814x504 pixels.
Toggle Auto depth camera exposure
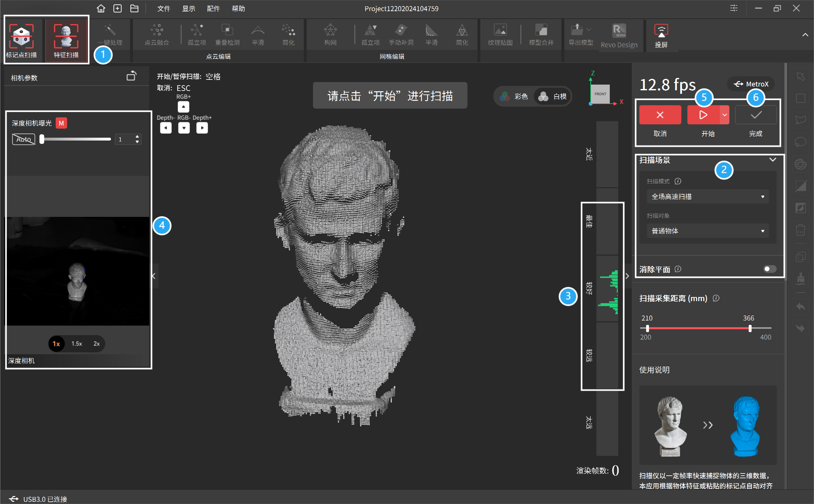(x=24, y=139)
